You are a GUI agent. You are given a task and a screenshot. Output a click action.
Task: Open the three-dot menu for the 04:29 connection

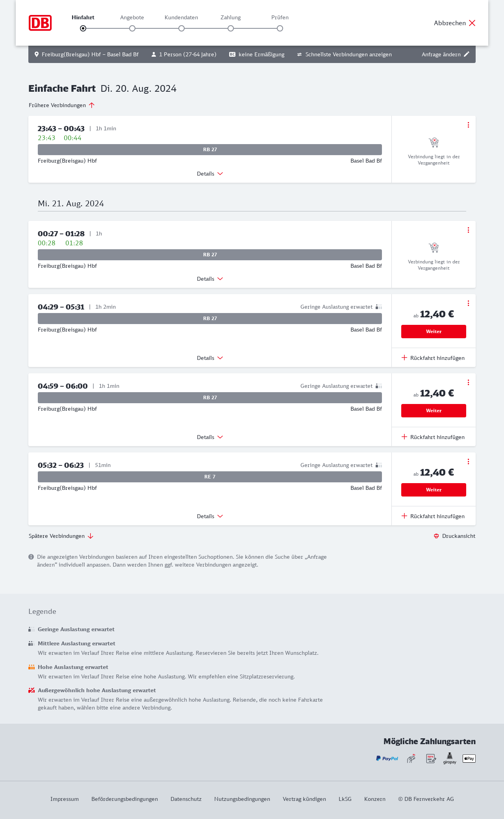tap(468, 303)
